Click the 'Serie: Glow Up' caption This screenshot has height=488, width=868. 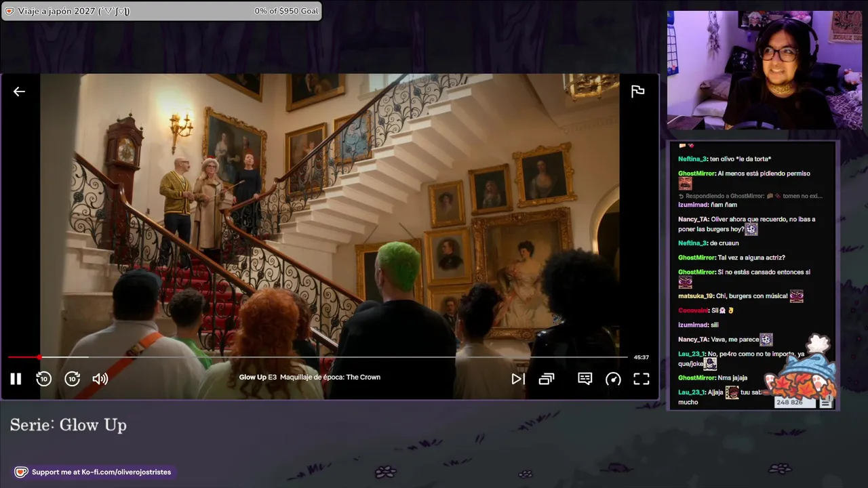click(x=68, y=425)
